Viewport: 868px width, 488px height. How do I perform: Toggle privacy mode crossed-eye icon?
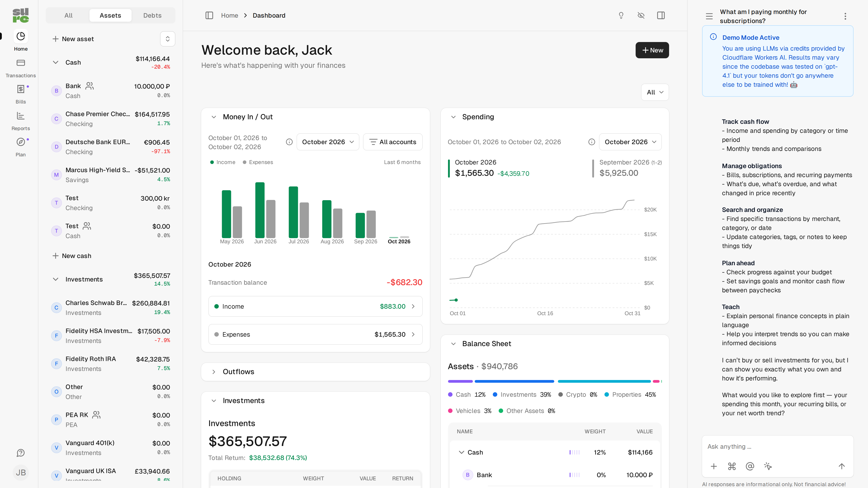coord(641,16)
